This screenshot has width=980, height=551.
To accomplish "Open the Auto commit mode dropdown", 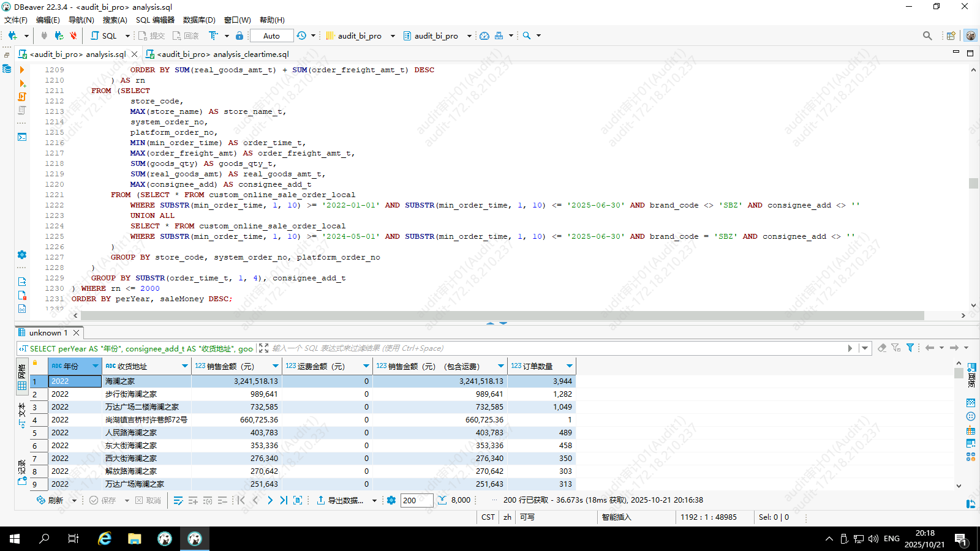I will [x=271, y=36].
